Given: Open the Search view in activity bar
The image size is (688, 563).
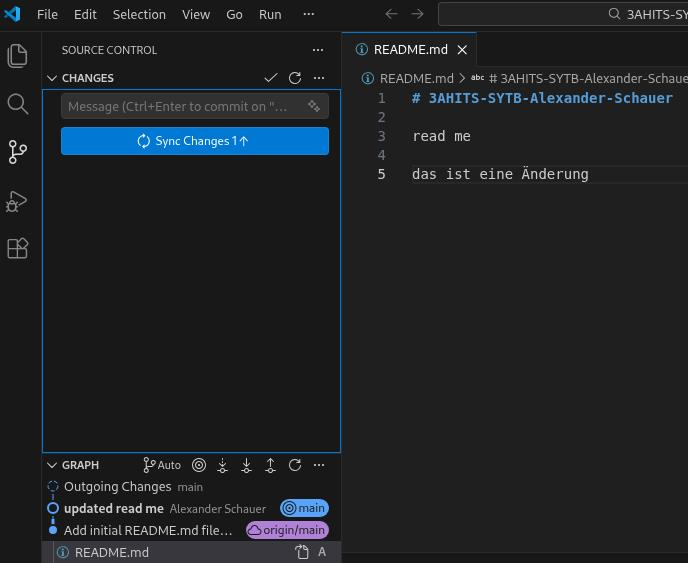Looking at the screenshot, I should coord(17,104).
